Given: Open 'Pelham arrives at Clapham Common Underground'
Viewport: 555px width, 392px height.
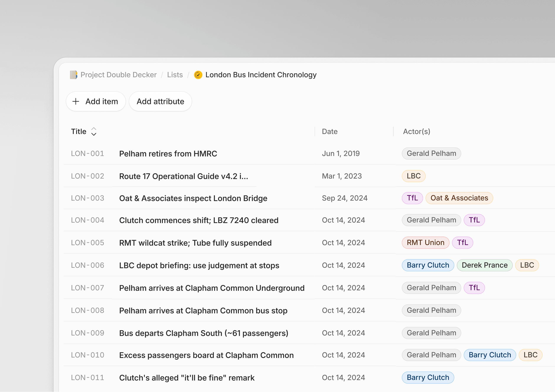Looking at the screenshot, I should click(x=212, y=288).
